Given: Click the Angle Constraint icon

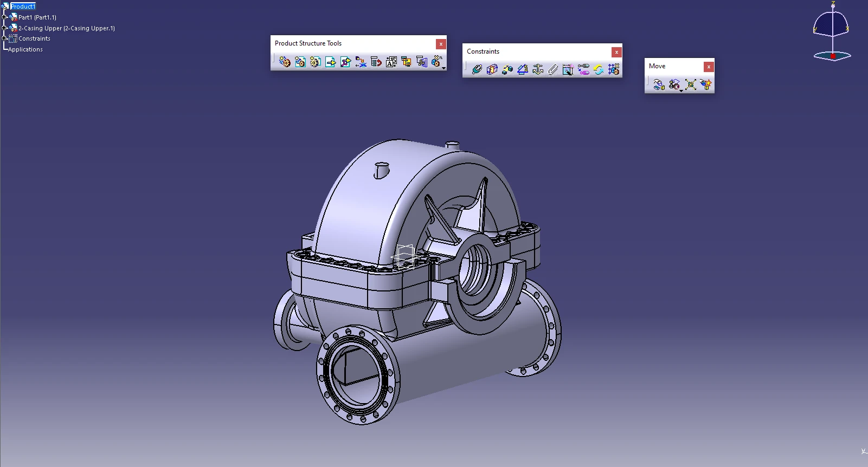Looking at the screenshot, I should [x=523, y=69].
